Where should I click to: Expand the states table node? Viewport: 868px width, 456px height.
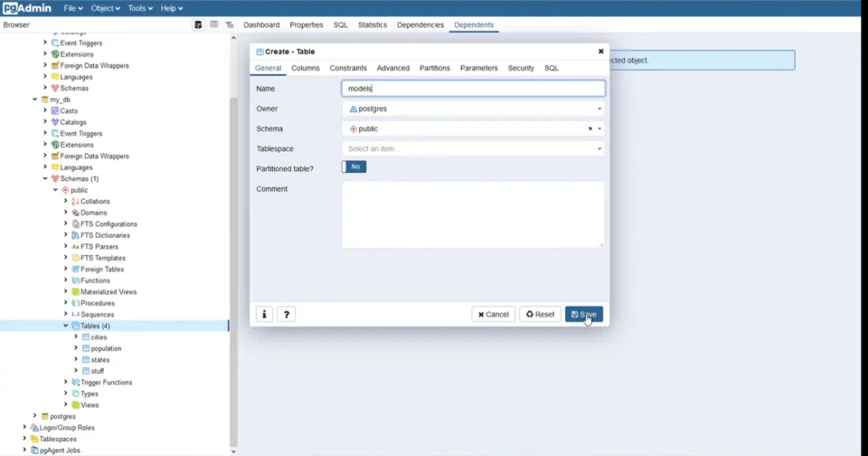tap(76, 359)
